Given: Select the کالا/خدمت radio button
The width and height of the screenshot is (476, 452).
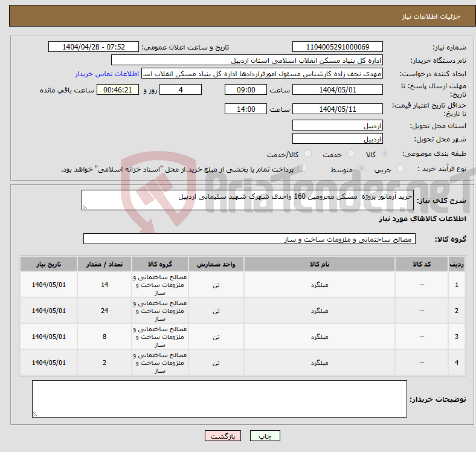Looking at the screenshot, I should tap(307, 154).
